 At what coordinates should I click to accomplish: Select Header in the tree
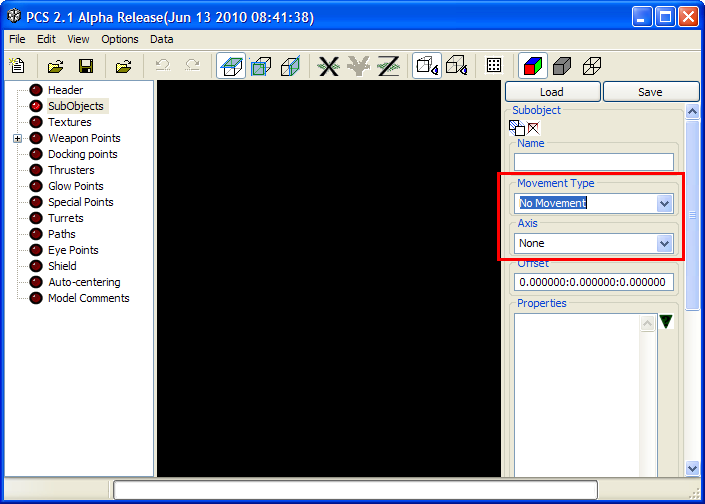[x=66, y=90]
